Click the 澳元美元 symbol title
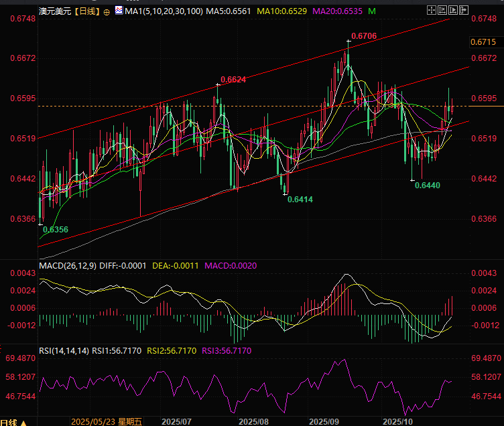This screenshot has height=426, width=504. 55,12
